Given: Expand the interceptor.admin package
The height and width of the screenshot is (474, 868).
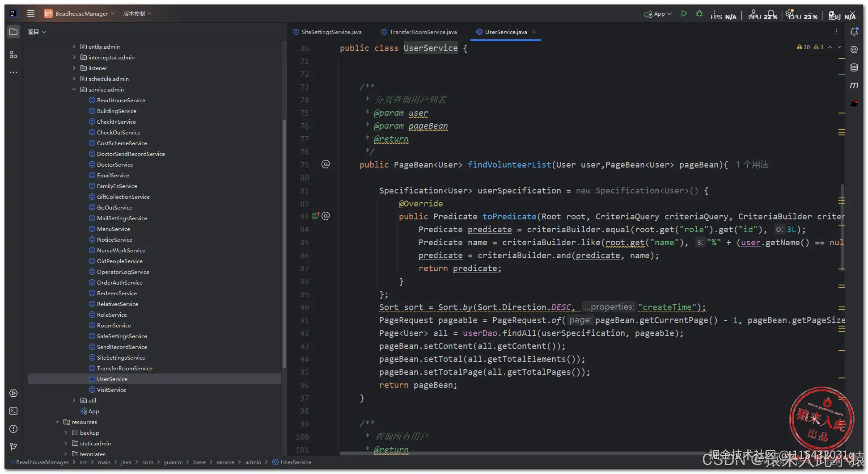Looking at the screenshot, I should click(74, 57).
